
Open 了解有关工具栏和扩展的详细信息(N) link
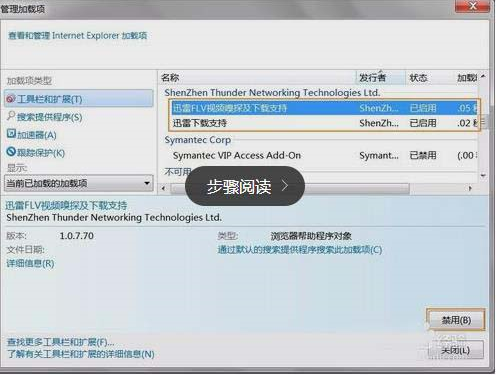81,354
